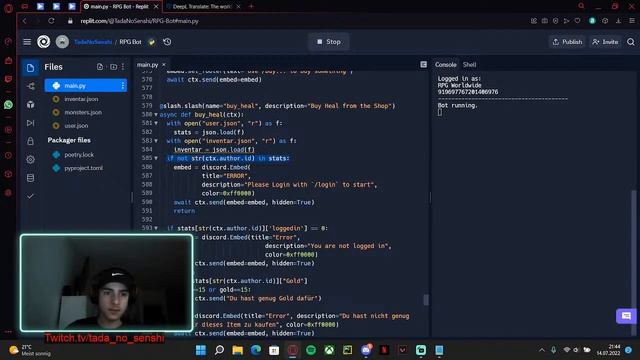This screenshot has width=640, height=360.
Task: Open the RPG Bot repl name
Action: tap(130, 42)
